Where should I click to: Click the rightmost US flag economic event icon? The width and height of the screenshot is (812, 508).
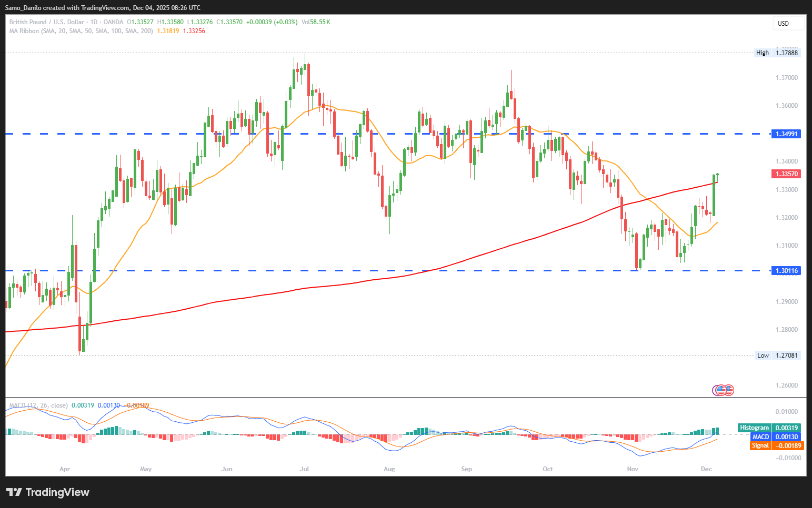729,390
